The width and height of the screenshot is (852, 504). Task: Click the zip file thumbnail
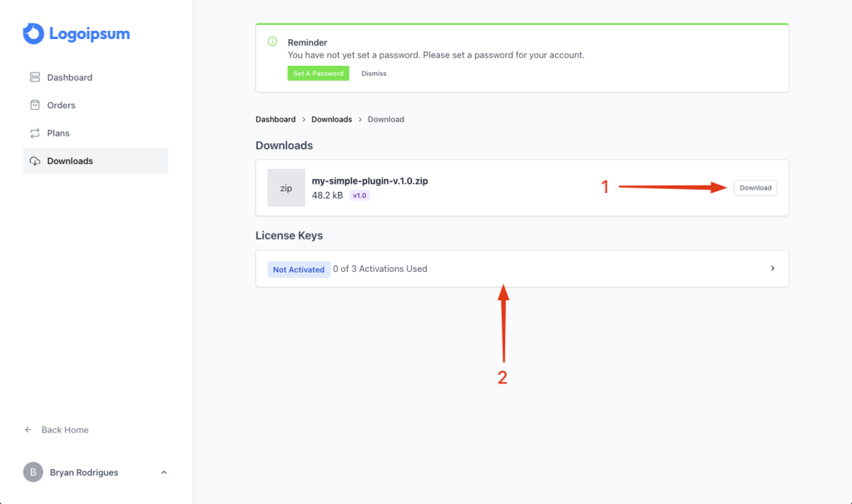pyautogui.click(x=286, y=188)
